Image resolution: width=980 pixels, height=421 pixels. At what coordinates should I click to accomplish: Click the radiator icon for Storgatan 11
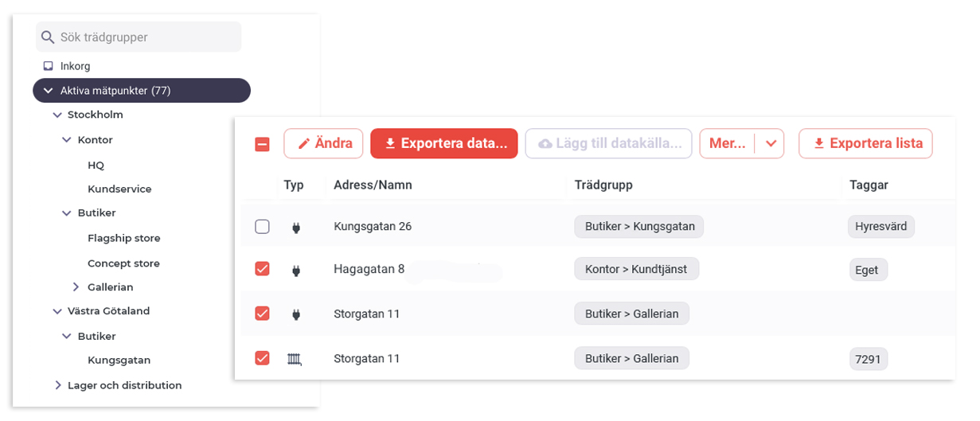coord(295,359)
